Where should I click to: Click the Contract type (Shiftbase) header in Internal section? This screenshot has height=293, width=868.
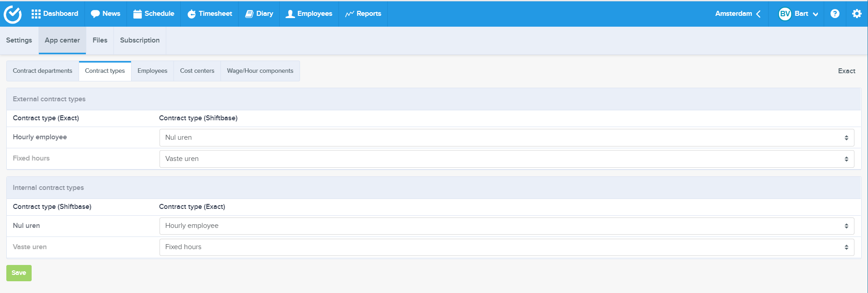point(52,207)
